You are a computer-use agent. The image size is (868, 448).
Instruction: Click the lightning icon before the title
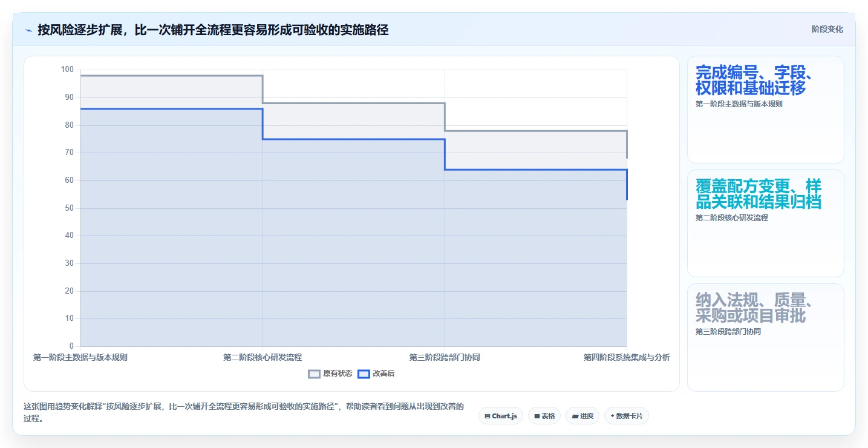tap(28, 30)
